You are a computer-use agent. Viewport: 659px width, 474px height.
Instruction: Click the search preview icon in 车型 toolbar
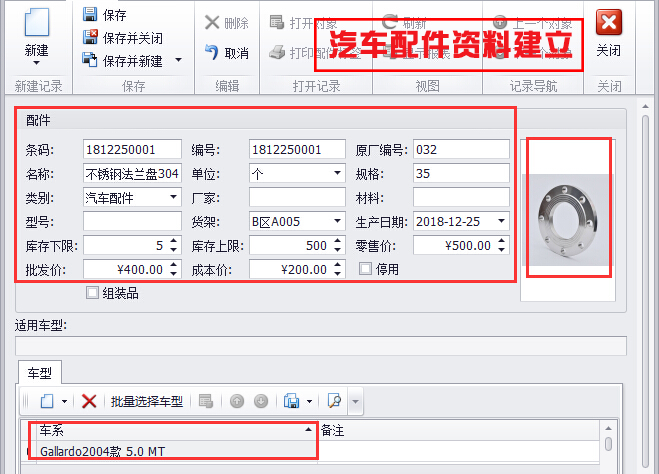[334, 401]
